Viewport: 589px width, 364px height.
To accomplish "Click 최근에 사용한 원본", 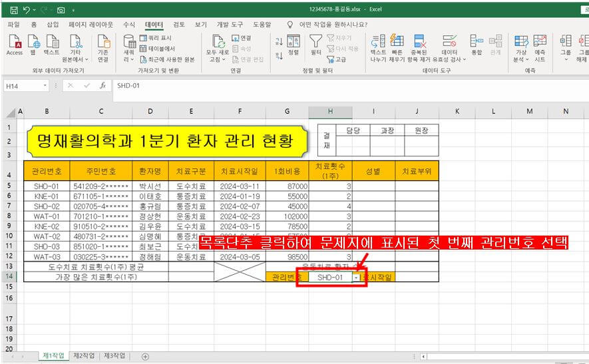I will click(x=167, y=59).
